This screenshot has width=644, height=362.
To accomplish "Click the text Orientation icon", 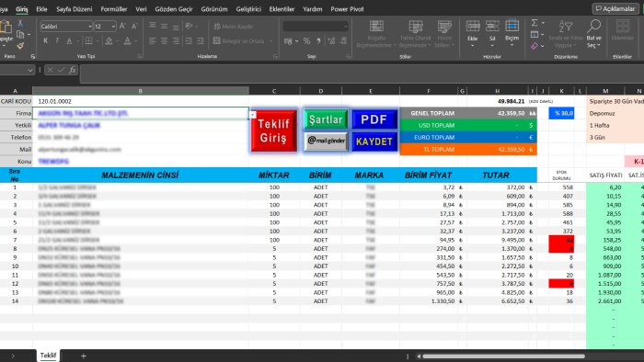I will point(189,27).
